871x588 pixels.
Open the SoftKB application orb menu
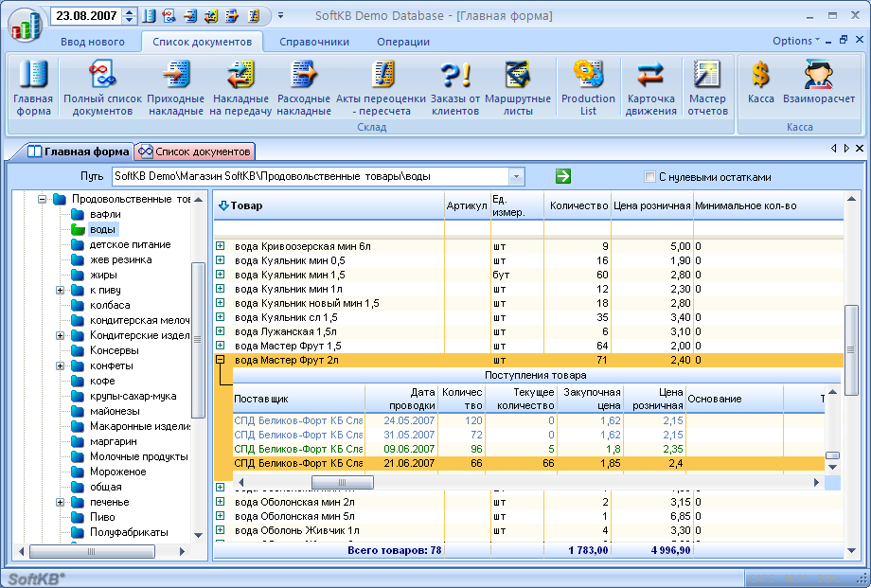tap(26, 25)
